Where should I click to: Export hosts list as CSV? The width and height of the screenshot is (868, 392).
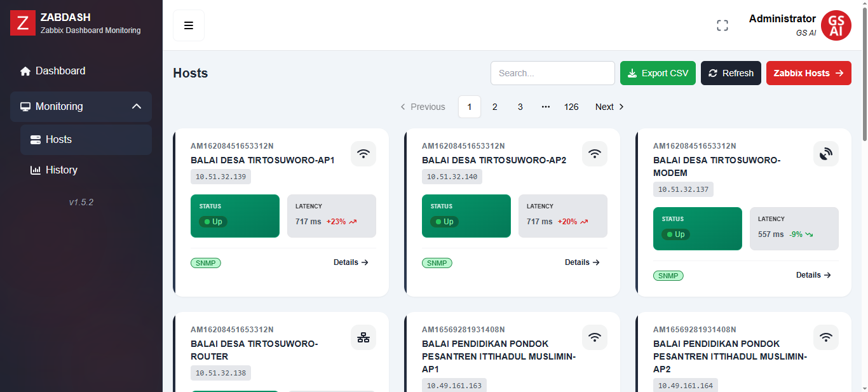658,72
